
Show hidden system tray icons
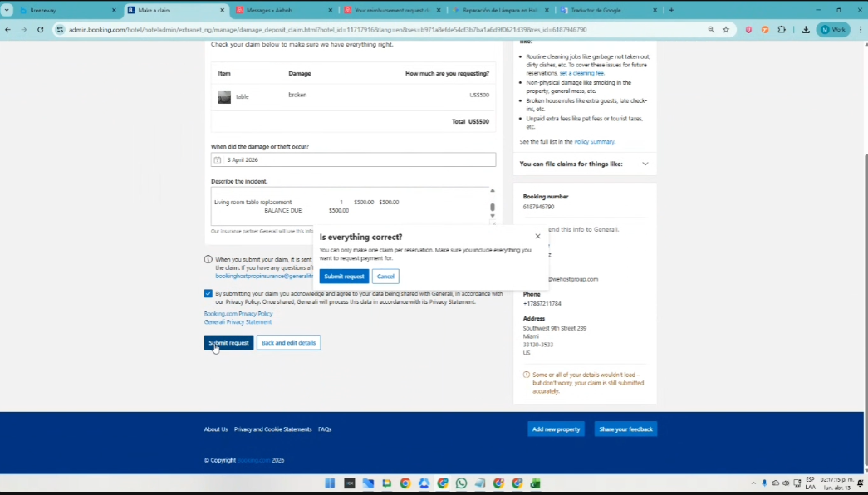pos(753,483)
